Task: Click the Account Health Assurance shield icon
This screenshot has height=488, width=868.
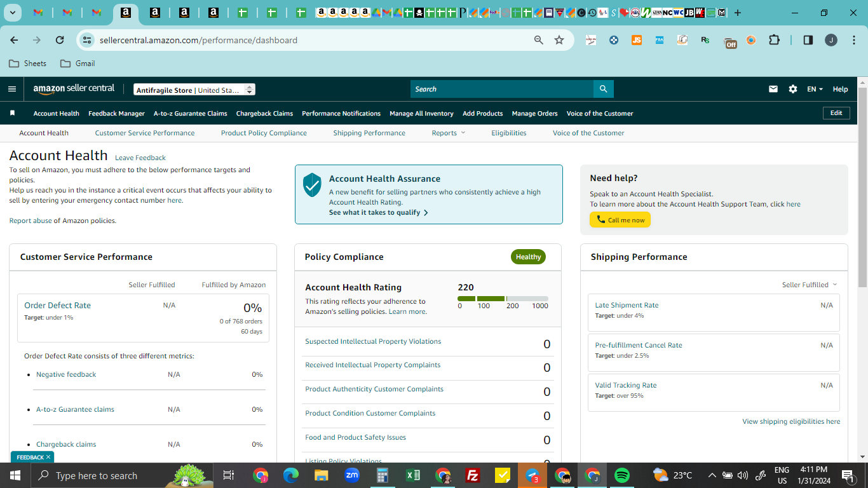Action: point(312,185)
